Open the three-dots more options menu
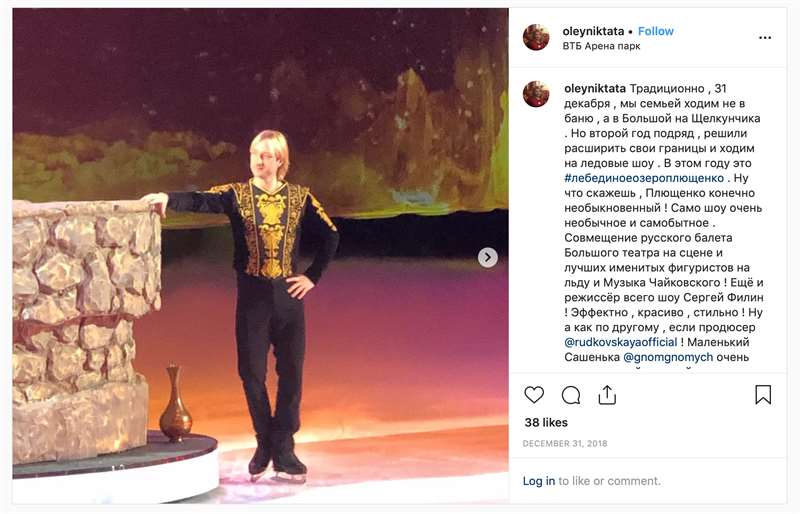The width and height of the screenshot is (800, 514). pos(765,38)
